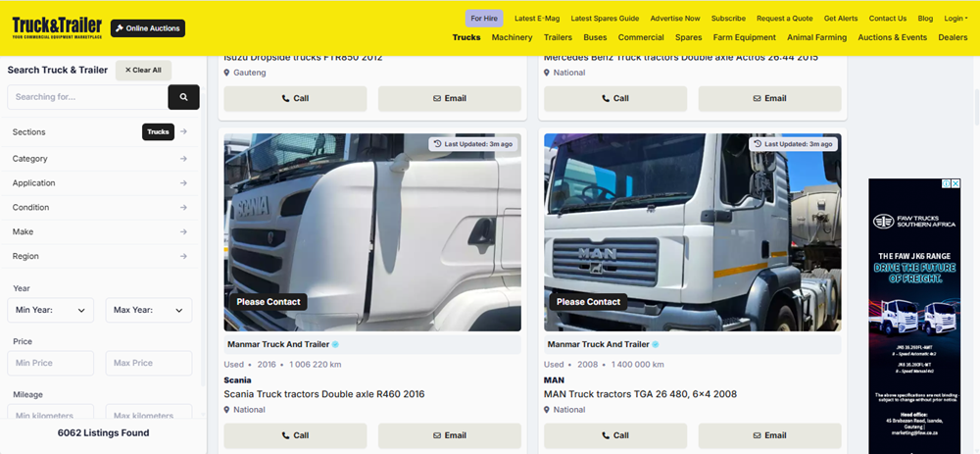Open the Trucks menu item
Screen dimensions: 980x454
tap(466, 37)
